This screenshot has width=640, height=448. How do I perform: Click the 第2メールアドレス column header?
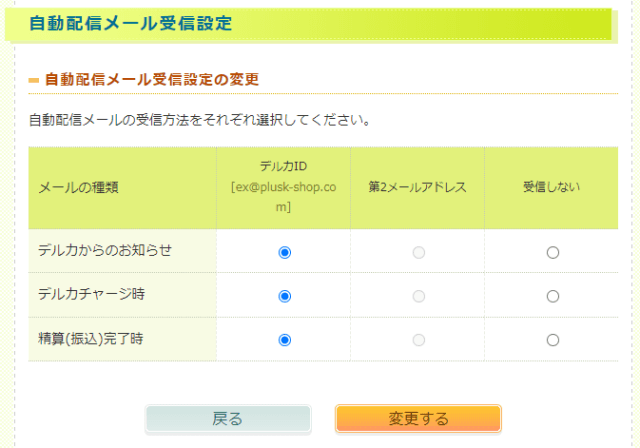tap(418, 187)
